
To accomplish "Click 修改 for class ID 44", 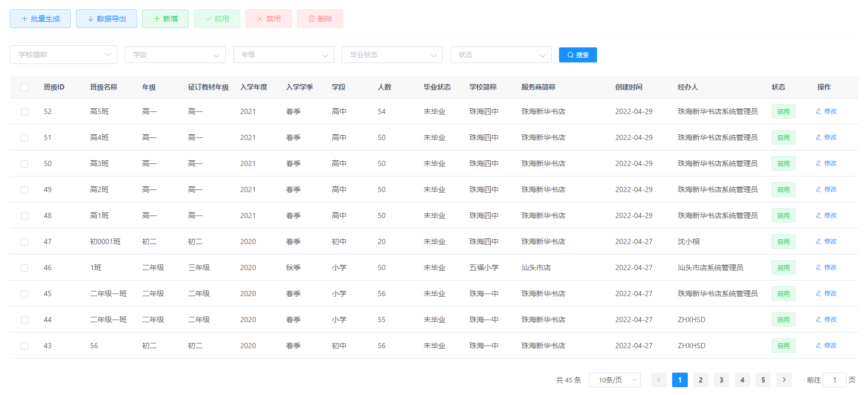I will click(826, 320).
